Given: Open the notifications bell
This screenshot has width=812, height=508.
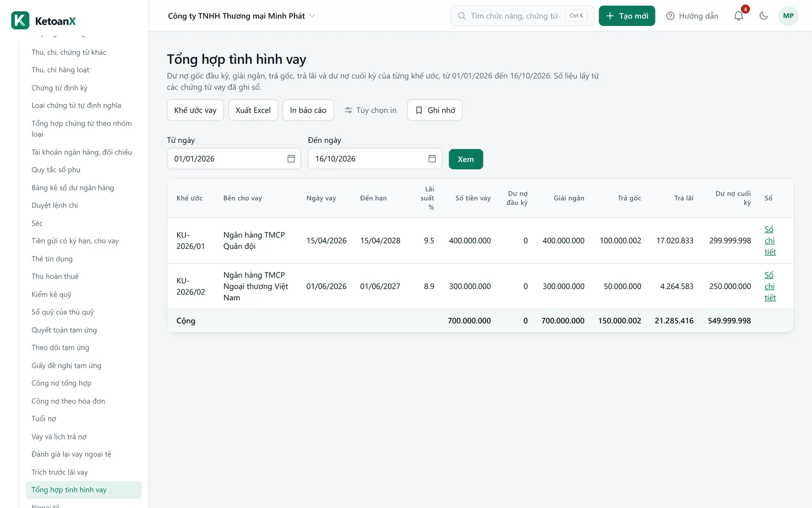Looking at the screenshot, I should pos(738,16).
